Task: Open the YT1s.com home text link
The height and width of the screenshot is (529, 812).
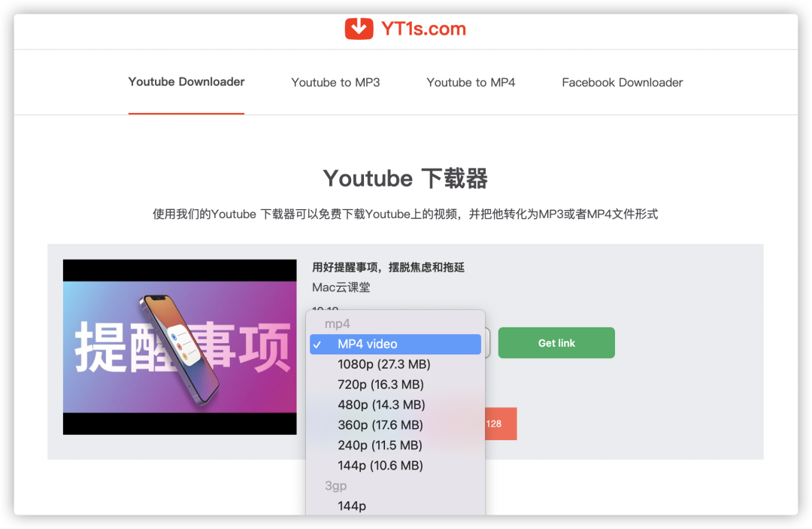Action: tap(423, 29)
